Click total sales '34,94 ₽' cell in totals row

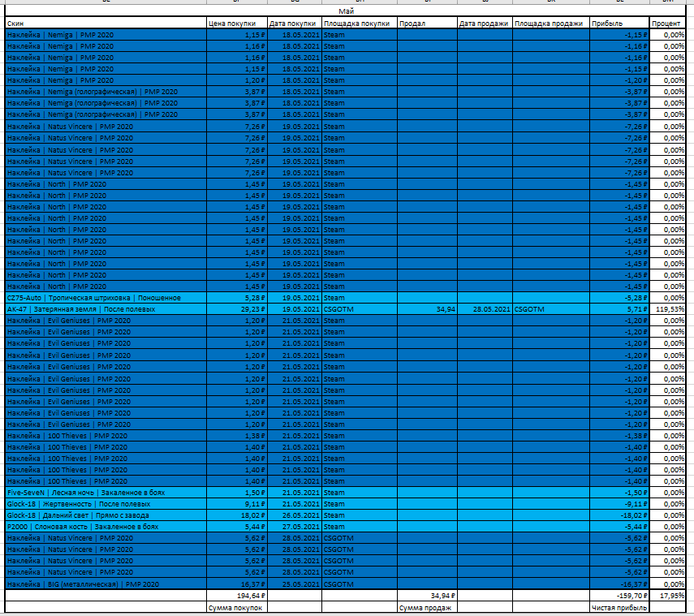[427, 596]
